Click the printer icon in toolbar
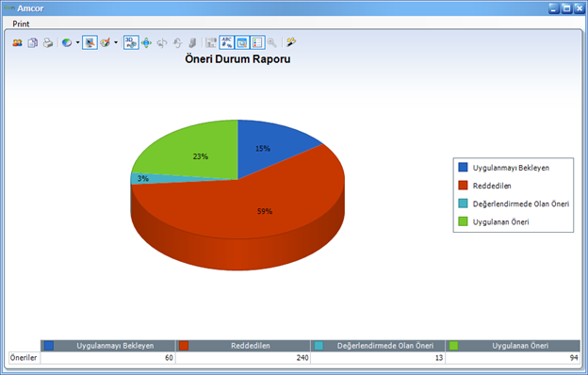The image size is (588, 375). [48, 42]
